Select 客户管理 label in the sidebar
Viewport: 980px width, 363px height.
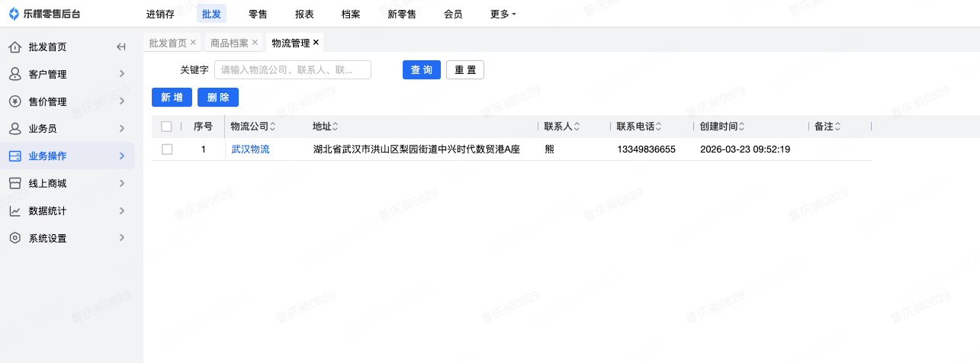point(47,74)
